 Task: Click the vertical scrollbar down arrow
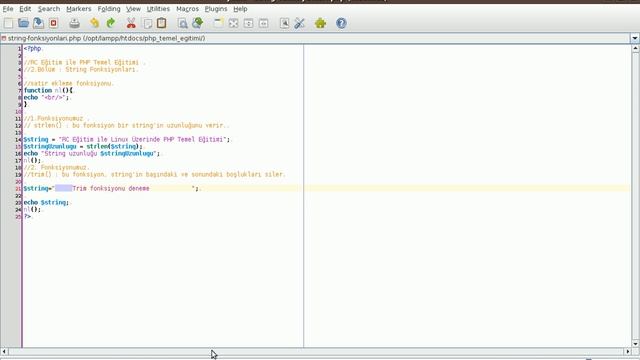(636, 344)
